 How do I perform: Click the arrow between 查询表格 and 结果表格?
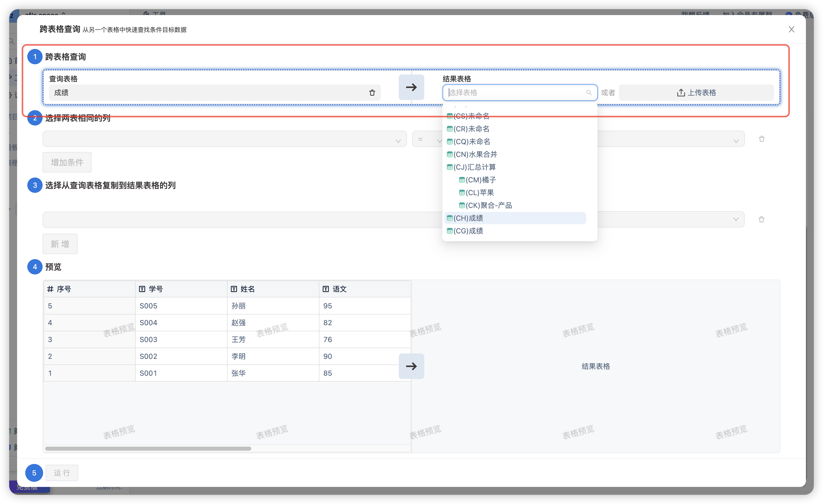click(411, 87)
